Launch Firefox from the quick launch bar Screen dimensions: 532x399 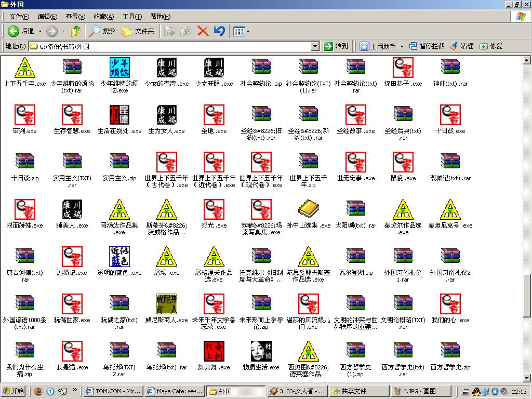[x=38, y=391]
